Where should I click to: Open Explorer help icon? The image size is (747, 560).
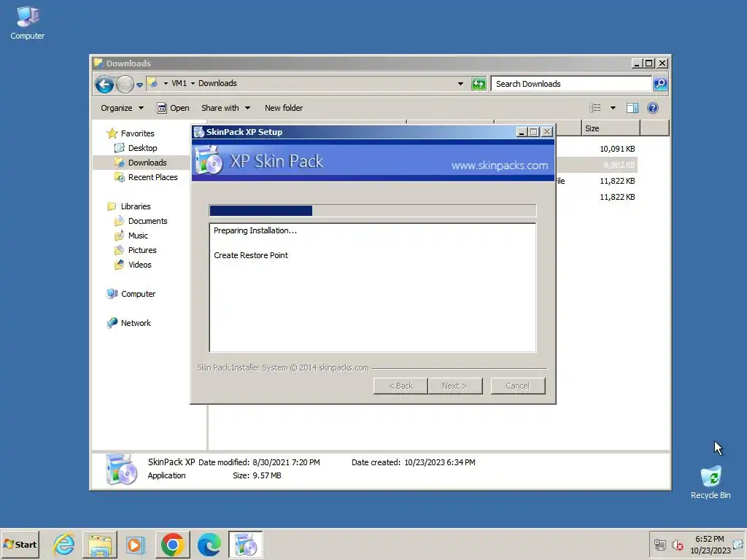(x=653, y=108)
